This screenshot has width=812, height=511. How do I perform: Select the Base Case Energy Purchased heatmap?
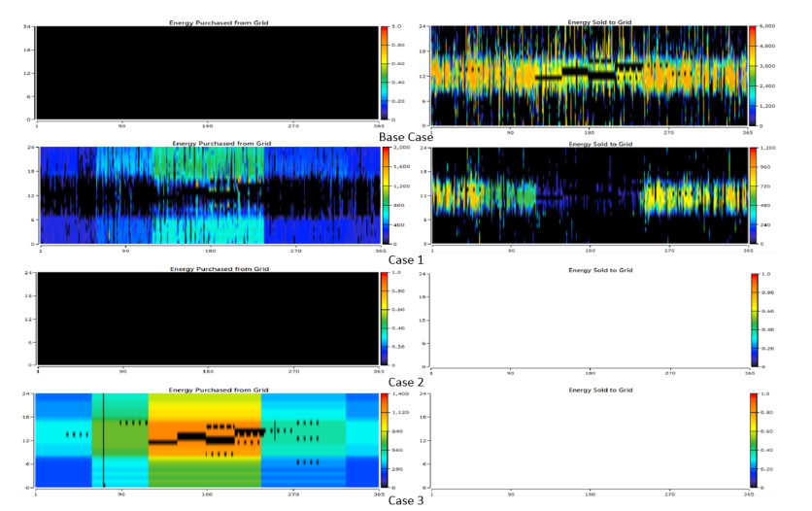[x=208, y=73]
